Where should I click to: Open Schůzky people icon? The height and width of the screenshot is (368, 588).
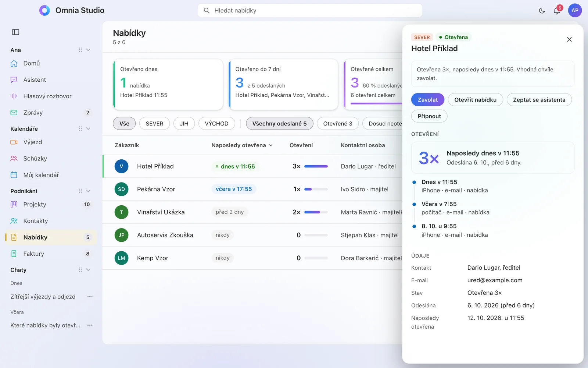14,159
